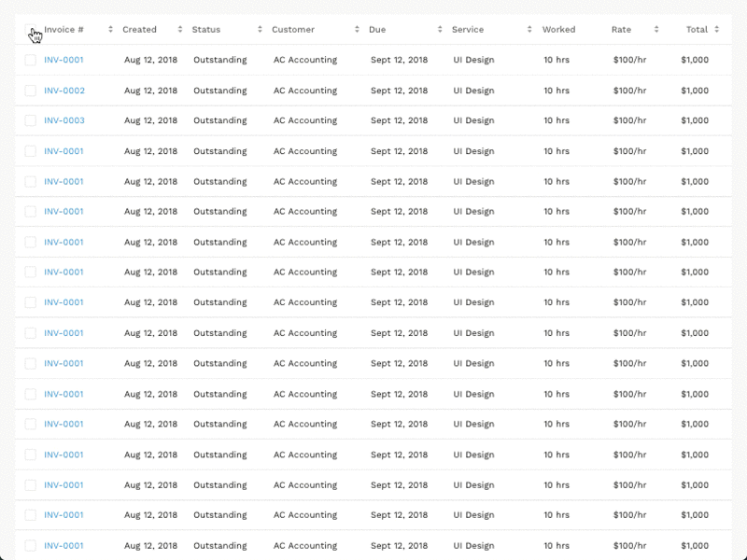Enable the checkbox on the last visible row

[29, 545]
